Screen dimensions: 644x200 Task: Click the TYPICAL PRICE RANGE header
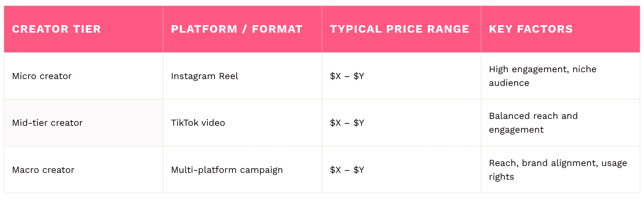pyautogui.click(x=399, y=29)
